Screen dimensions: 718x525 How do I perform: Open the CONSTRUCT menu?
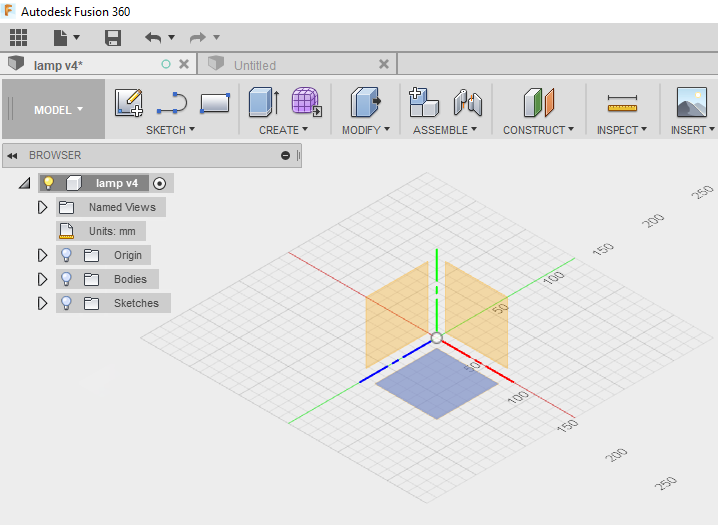[538, 130]
